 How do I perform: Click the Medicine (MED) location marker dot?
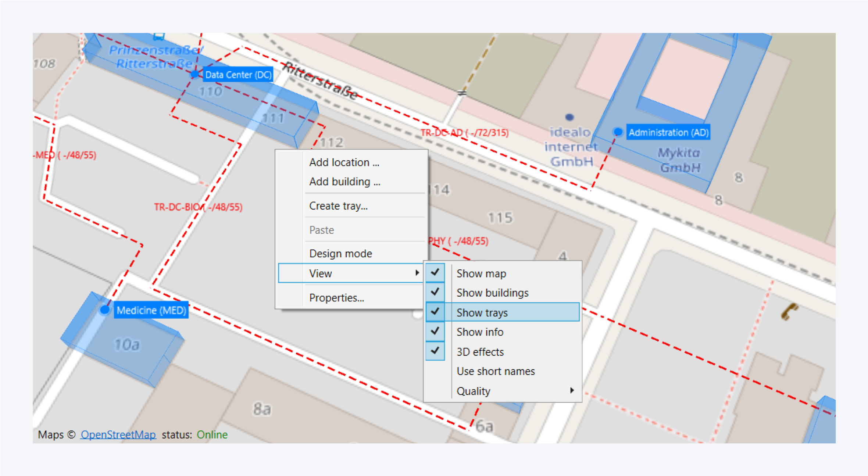(x=105, y=310)
